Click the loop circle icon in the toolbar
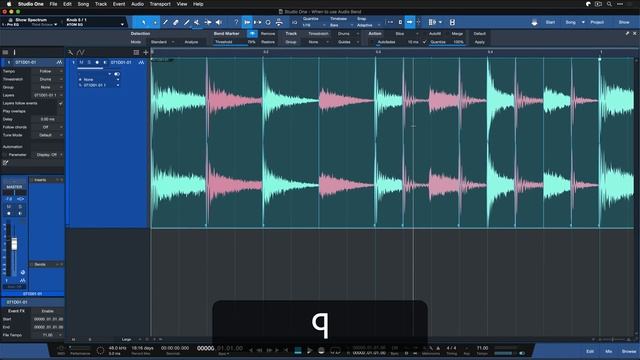Image resolution: width=640 pixels, height=360 pixels. (x=268, y=22)
